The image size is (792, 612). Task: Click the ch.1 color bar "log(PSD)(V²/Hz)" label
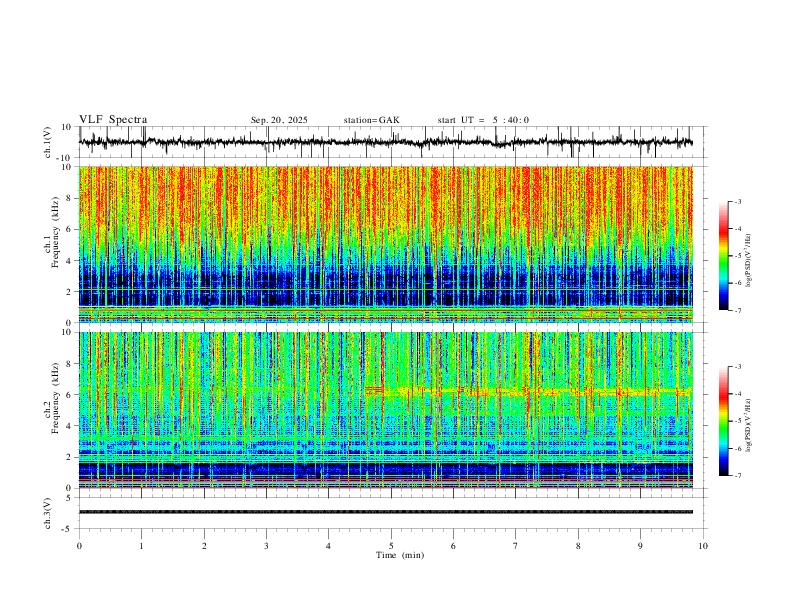click(x=749, y=260)
